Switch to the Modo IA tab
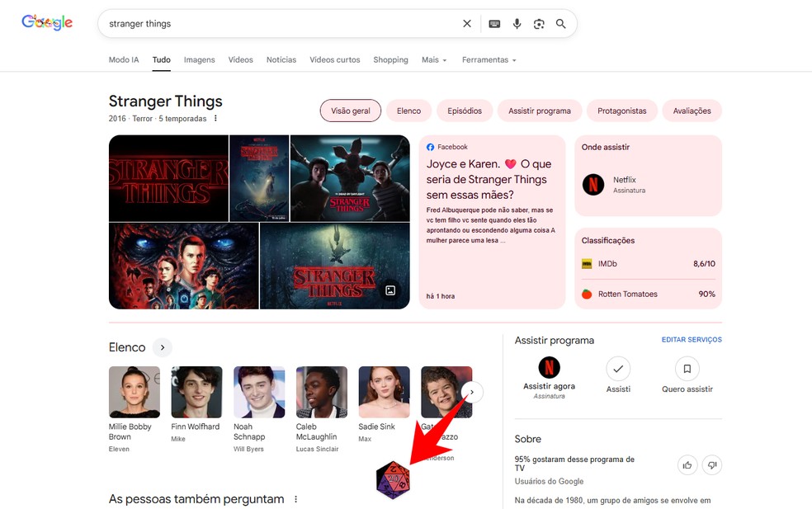The height and width of the screenshot is (509, 812). (124, 59)
